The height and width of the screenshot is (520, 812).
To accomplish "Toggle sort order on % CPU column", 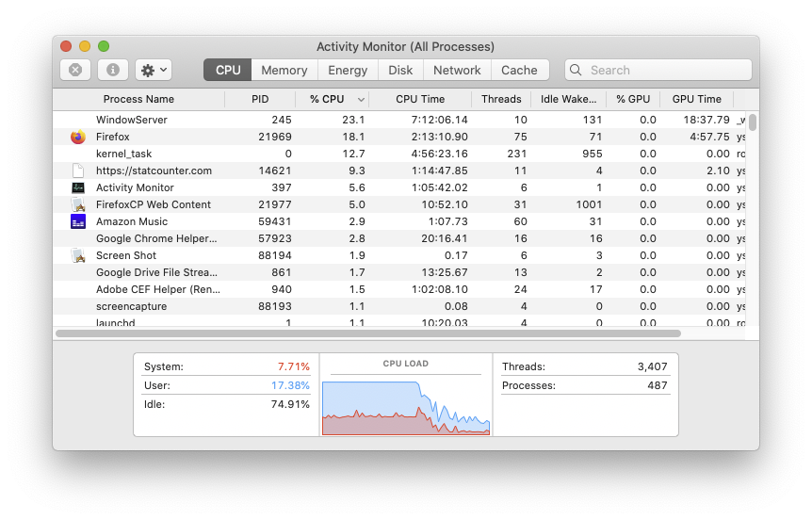I will point(332,99).
